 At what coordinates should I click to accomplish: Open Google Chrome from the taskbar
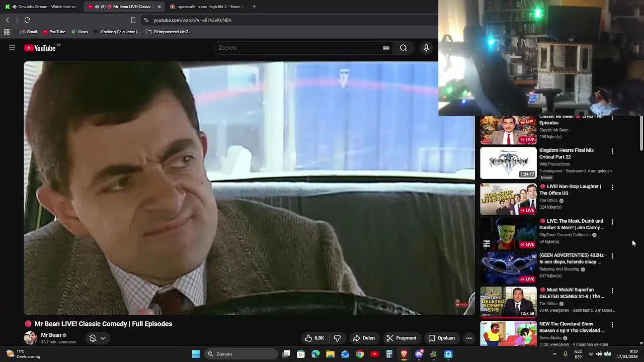click(x=360, y=354)
